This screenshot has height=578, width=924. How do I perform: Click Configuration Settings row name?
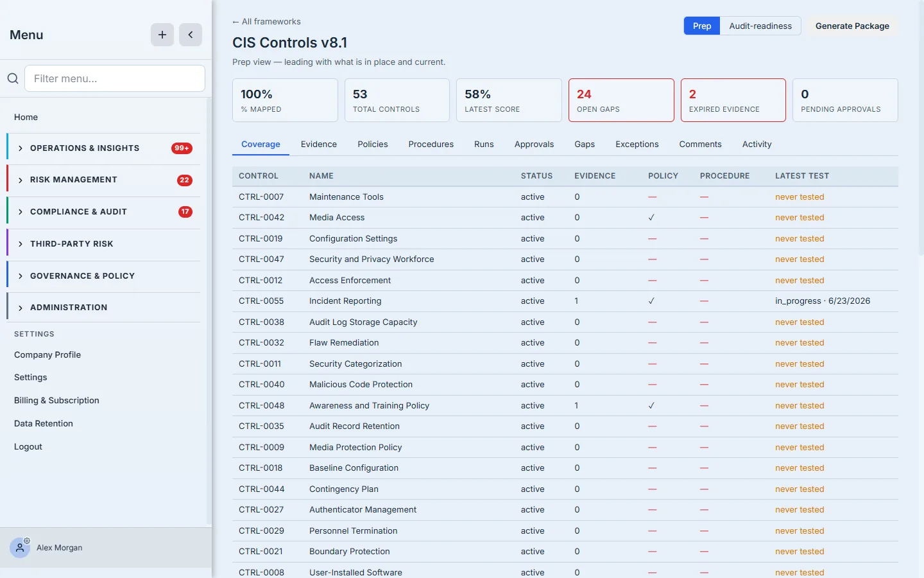[x=353, y=239]
